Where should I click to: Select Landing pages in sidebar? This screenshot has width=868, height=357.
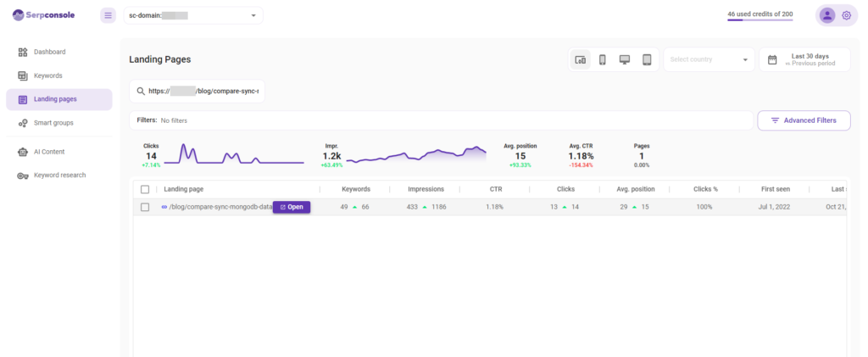[x=59, y=99]
